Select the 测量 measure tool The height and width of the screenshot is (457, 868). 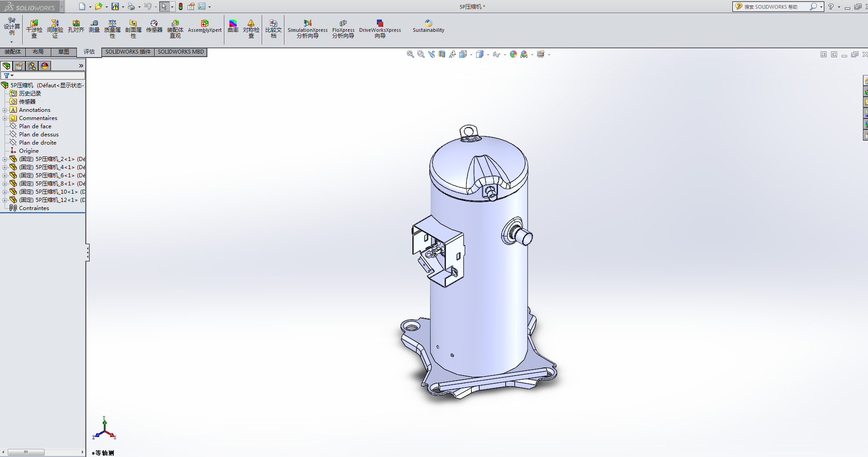(94, 26)
